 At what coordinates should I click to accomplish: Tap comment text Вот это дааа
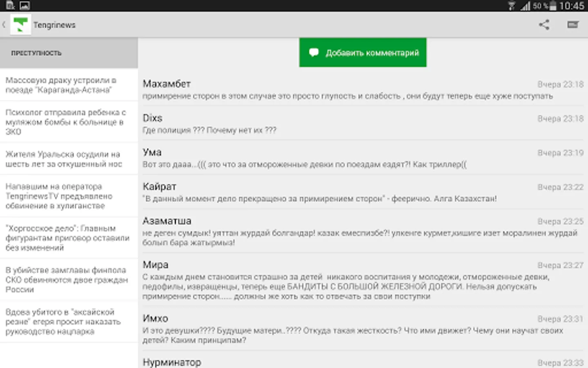304,164
